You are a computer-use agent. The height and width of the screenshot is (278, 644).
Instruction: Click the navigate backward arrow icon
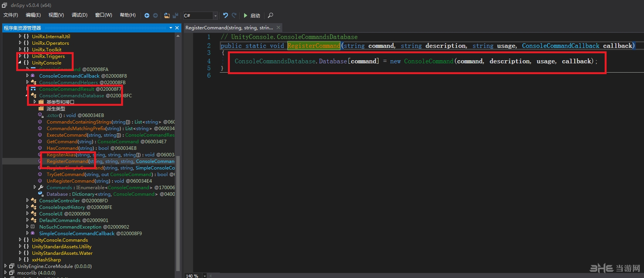tap(147, 15)
